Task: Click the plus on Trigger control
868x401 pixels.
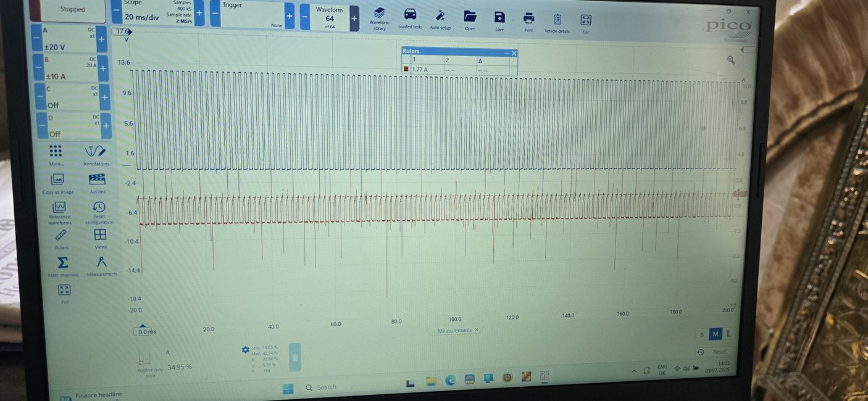Action: (x=289, y=16)
